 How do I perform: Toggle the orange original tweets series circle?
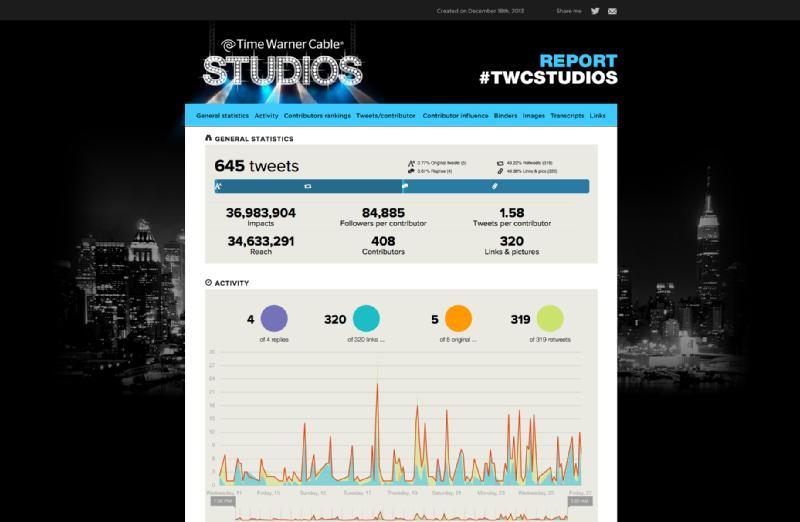(x=458, y=318)
